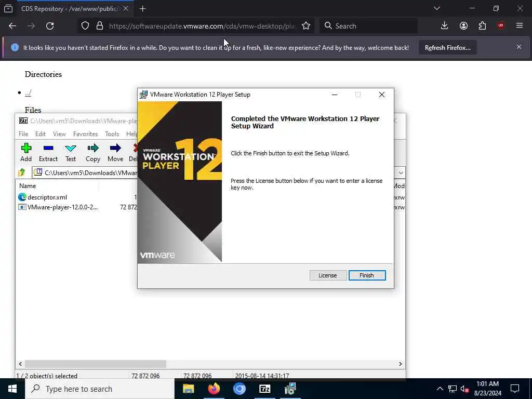This screenshot has height=399, width=532.
Task: Click Refresh Firefox button
Action: [x=447, y=47]
